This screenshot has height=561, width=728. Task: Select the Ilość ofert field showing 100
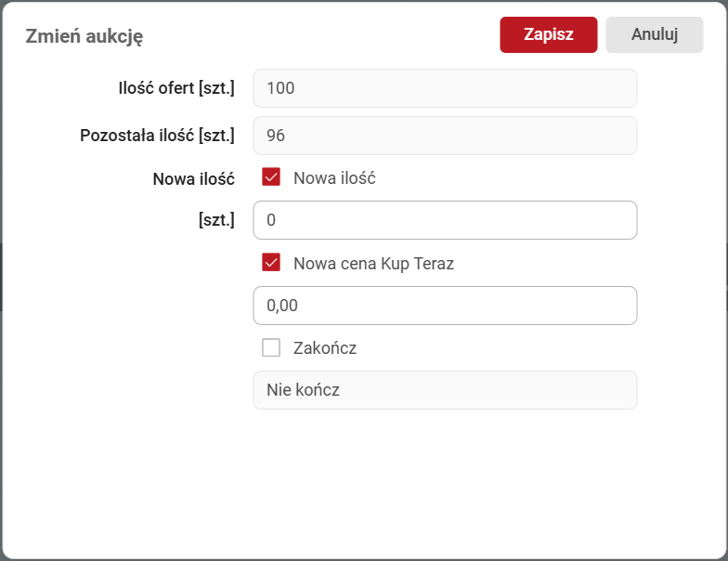click(445, 88)
